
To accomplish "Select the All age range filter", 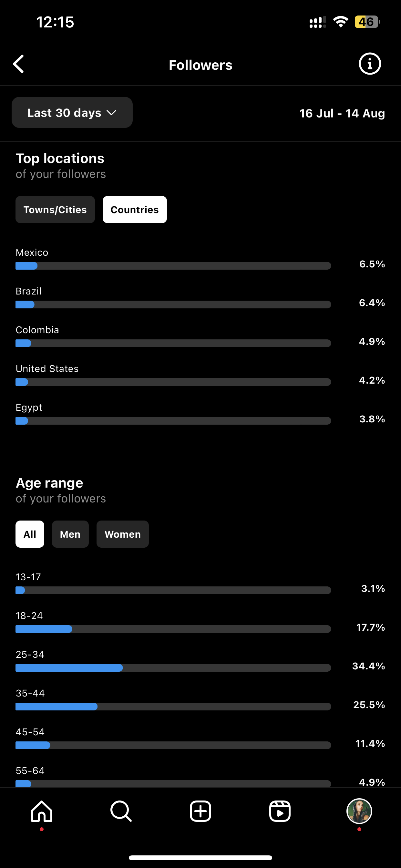I will click(x=30, y=534).
